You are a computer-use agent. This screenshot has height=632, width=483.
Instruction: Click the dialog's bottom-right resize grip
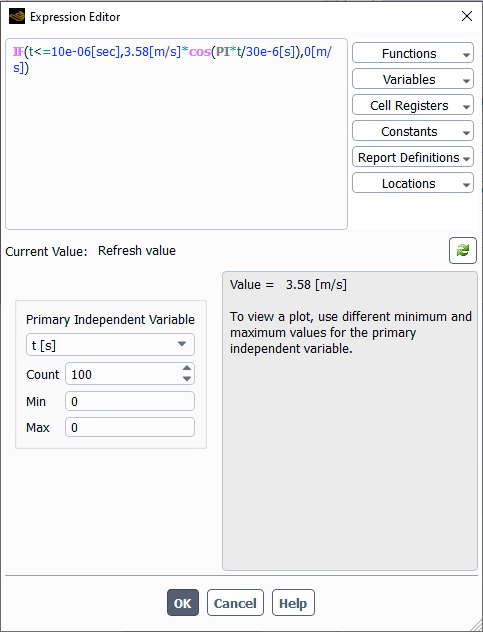[476, 625]
